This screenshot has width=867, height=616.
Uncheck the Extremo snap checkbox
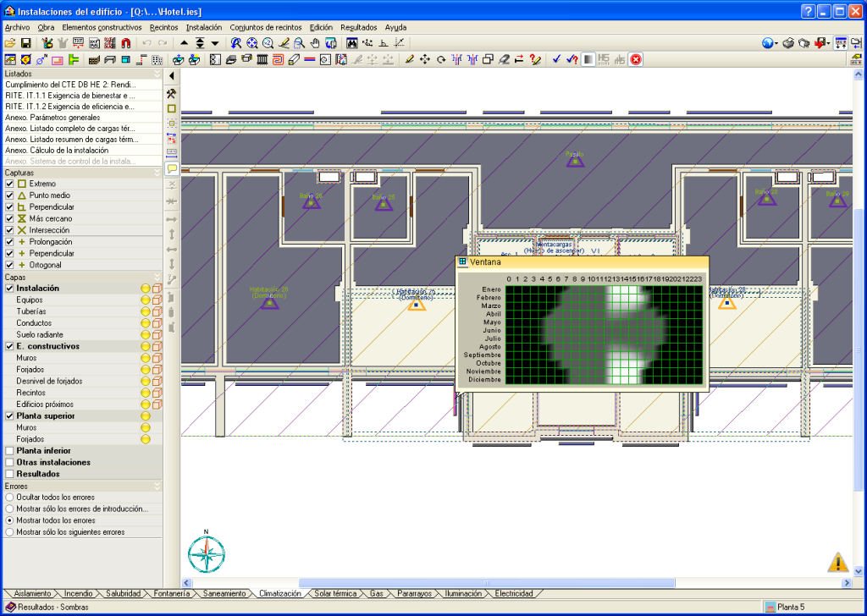click(9, 184)
